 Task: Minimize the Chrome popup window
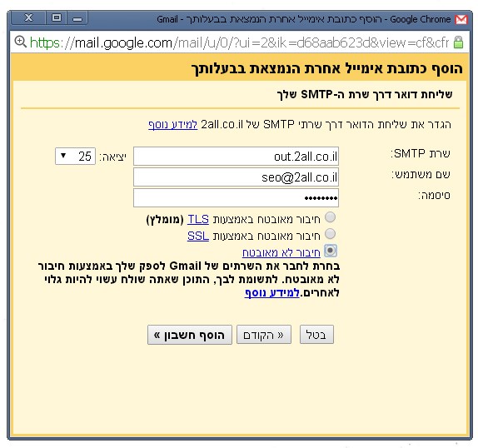[77, 18]
